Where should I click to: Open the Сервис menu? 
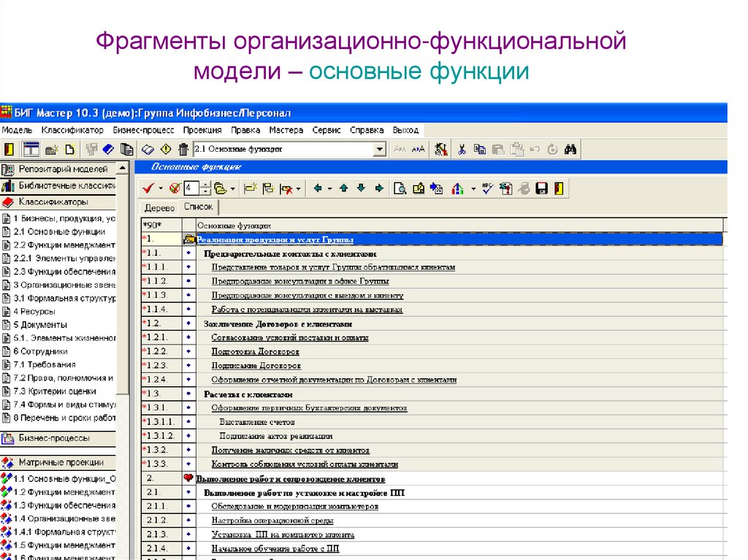tap(327, 129)
